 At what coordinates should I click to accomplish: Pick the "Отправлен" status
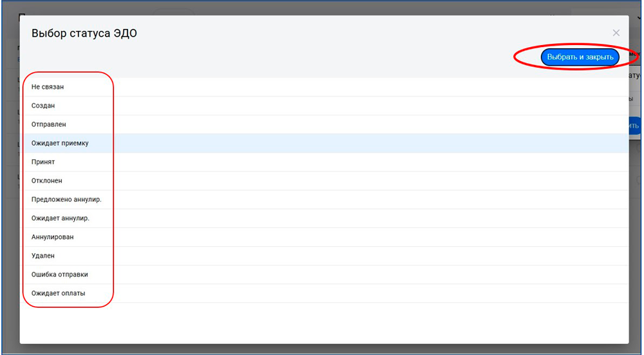coord(48,124)
